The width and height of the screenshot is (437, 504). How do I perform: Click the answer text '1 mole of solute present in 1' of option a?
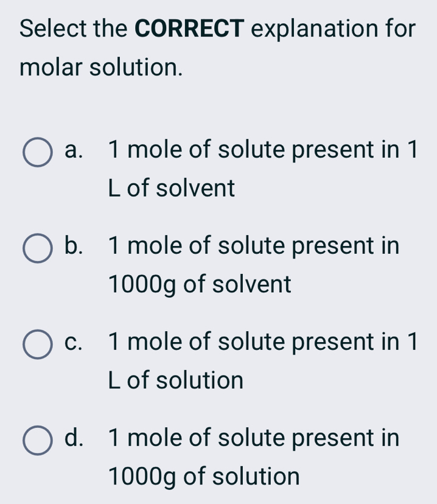tap(262, 150)
